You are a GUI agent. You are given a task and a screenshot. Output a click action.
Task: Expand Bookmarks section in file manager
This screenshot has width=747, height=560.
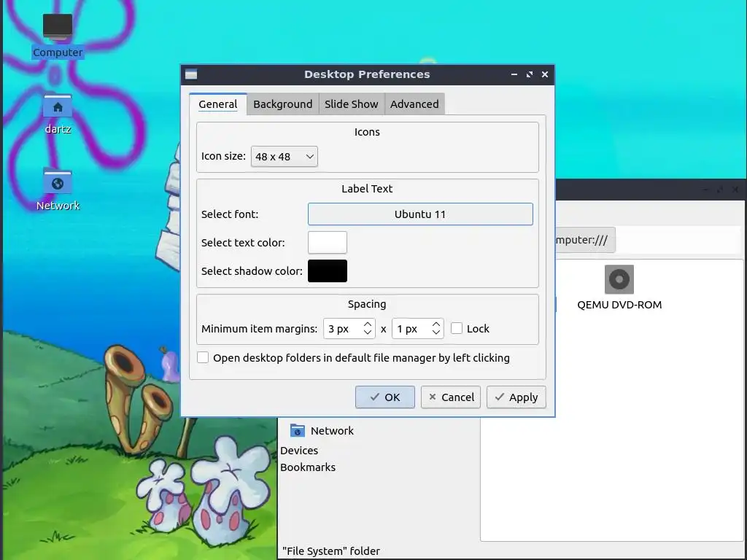click(x=308, y=467)
